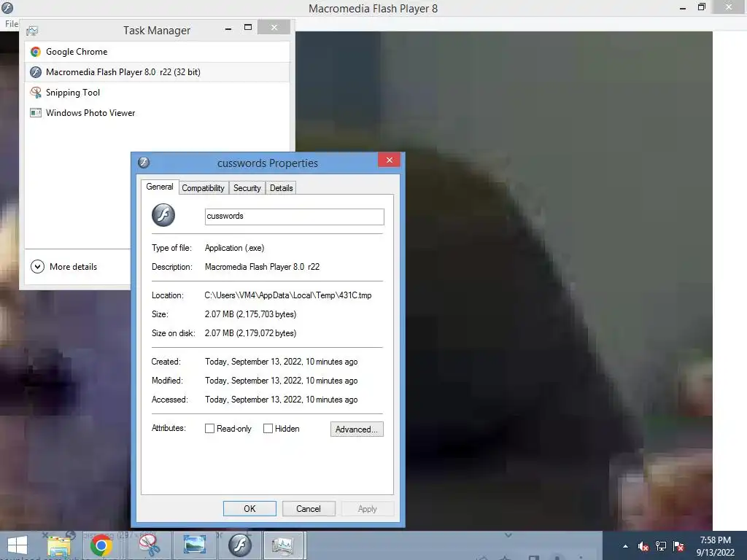Select the Windows Photo Viewer row text
747x560 pixels.
[90, 113]
